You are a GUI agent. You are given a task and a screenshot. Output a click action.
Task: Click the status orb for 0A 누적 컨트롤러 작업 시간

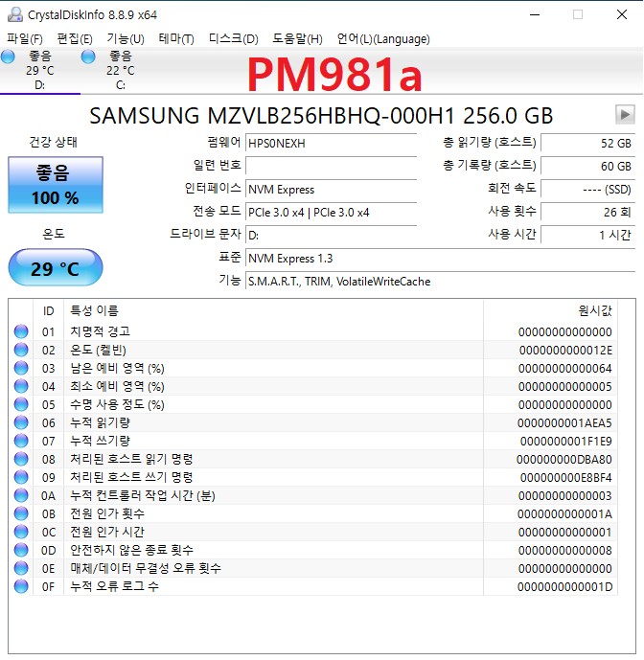coord(21,495)
